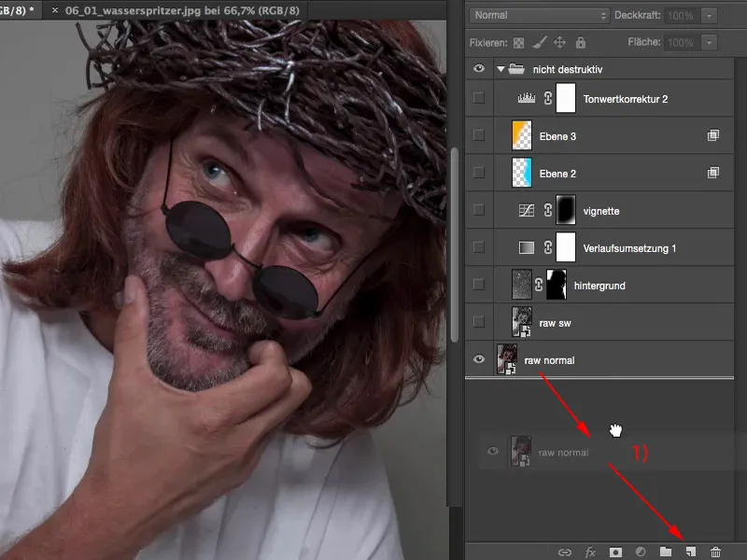Select the hintergrund layer thumbnail

522,285
